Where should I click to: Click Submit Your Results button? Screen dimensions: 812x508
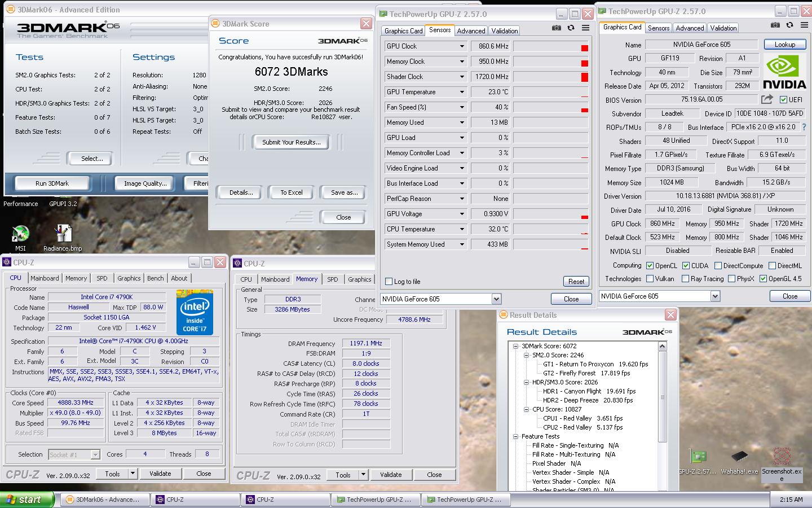pyautogui.click(x=292, y=142)
